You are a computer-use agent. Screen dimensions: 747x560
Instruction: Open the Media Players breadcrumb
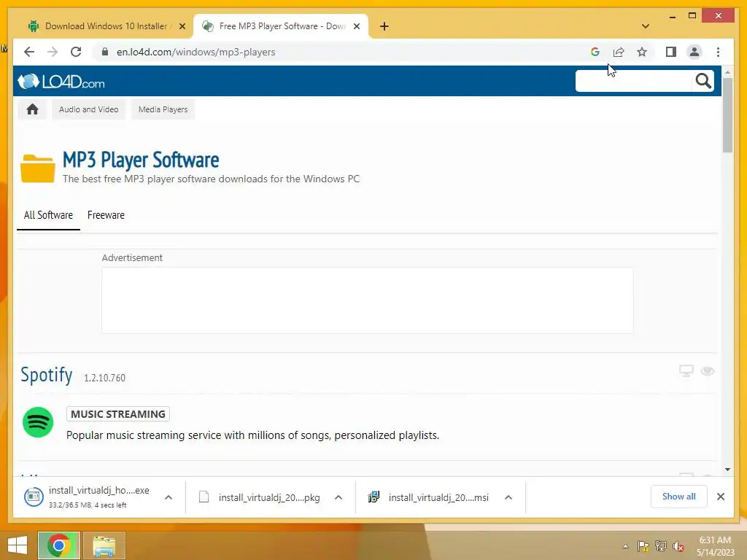pos(163,109)
